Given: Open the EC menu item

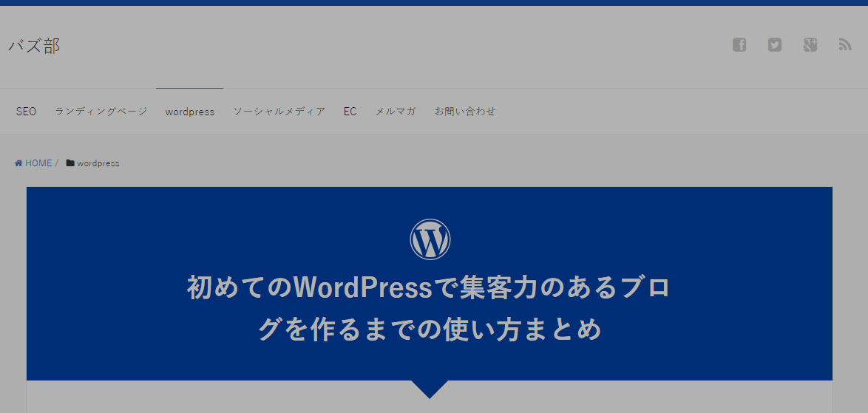Looking at the screenshot, I should 350,111.
